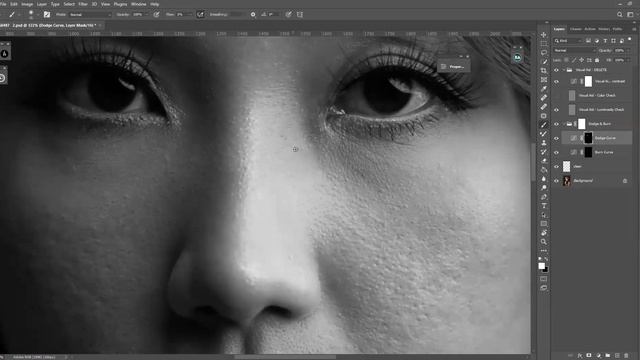Add layer style fx icon
The height and width of the screenshot is (360, 640).
(x=580, y=356)
